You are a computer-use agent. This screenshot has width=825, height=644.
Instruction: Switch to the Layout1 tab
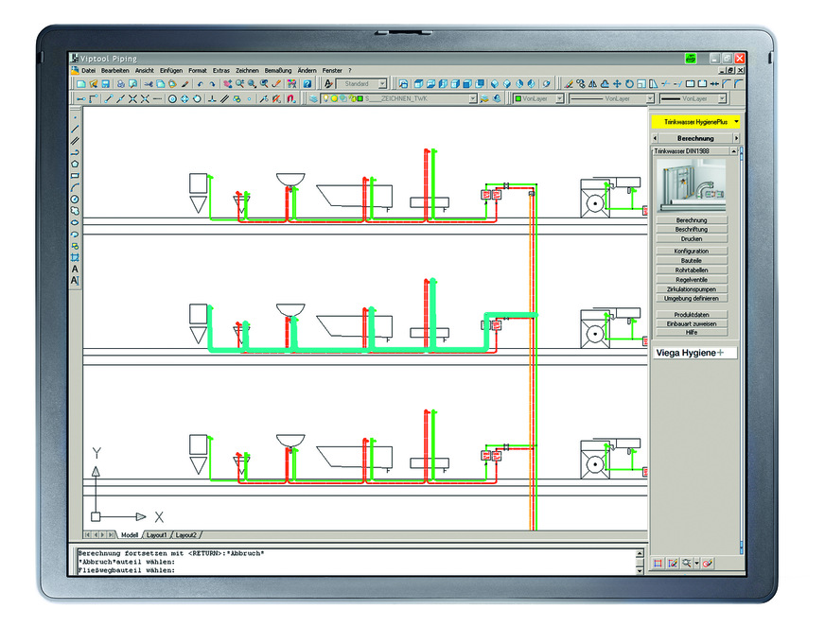tap(156, 535)
